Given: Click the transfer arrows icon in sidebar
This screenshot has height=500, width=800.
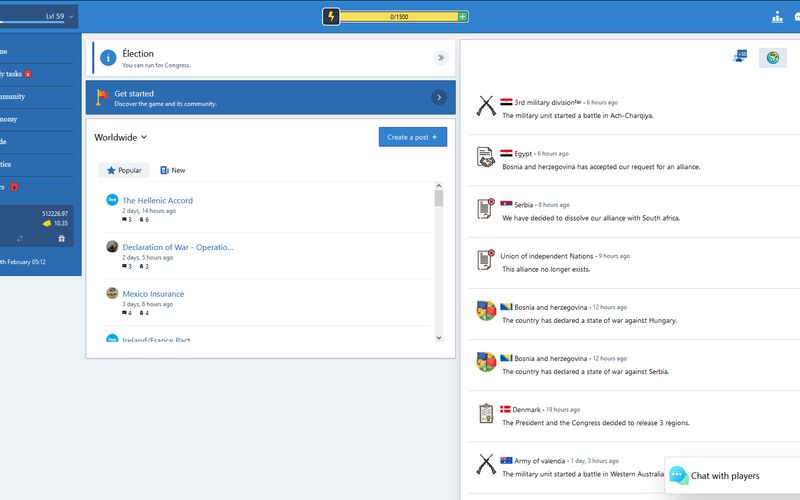Looking at the screenshot, I should click(19, 238).
